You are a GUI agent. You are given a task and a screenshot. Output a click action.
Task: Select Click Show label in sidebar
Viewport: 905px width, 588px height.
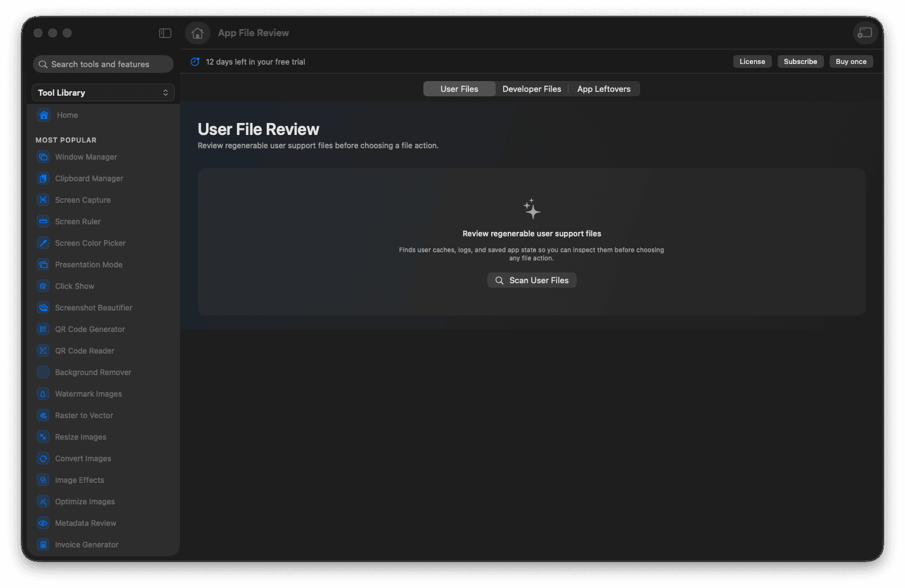tap(75, 286)
